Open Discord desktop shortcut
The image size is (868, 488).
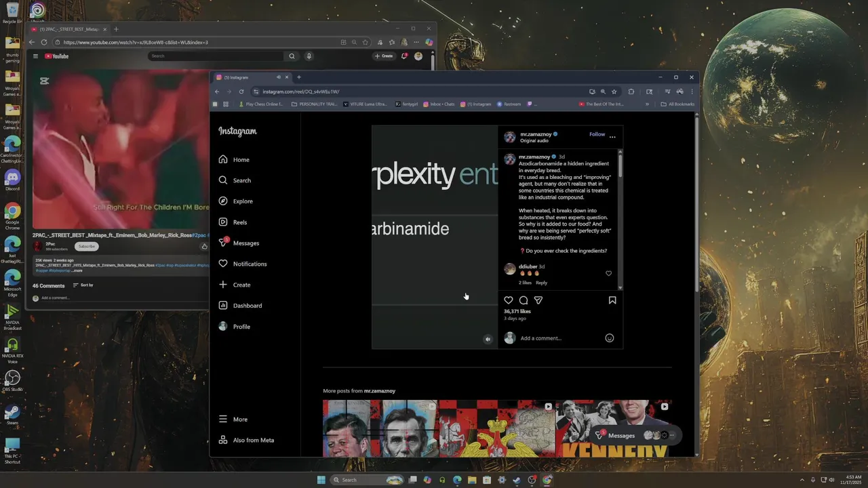[12, 180]
